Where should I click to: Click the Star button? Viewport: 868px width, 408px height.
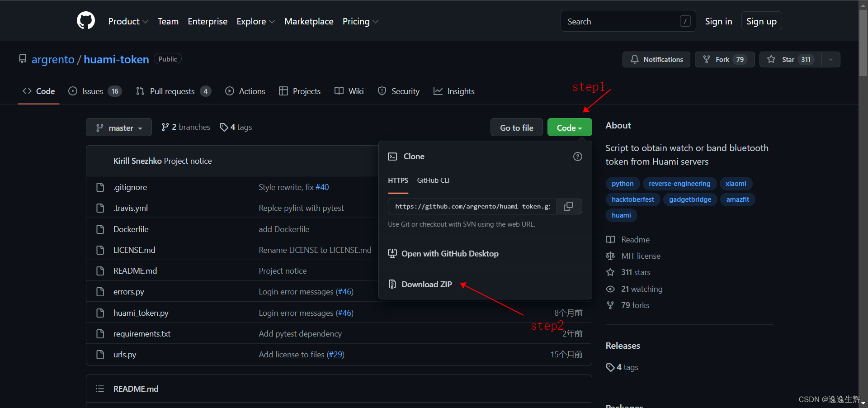coord(791,59)
